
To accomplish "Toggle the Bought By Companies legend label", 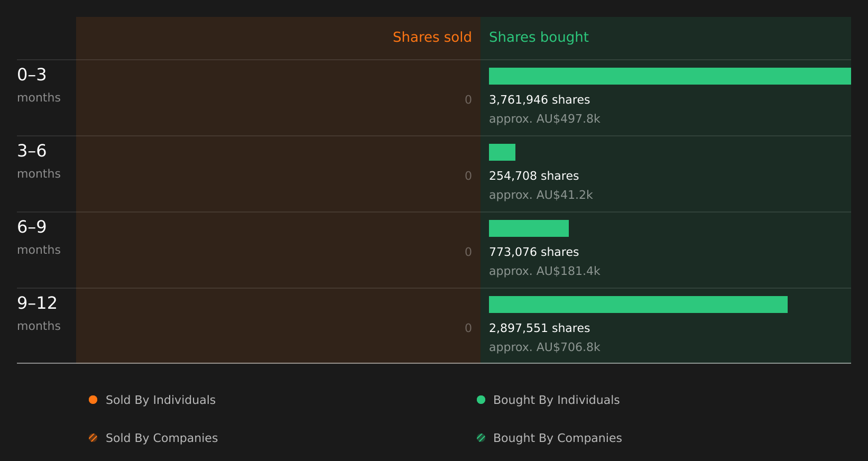I will tap(557, 438).
